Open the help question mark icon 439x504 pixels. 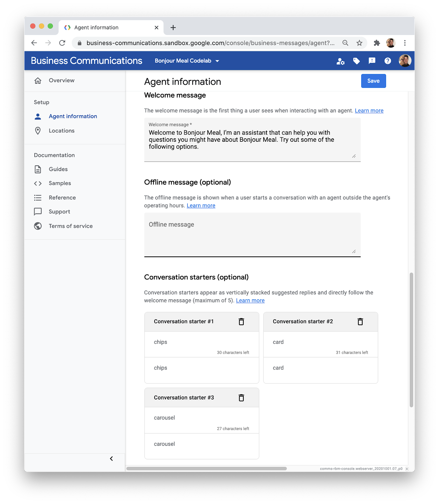click(x=388, y=61)
